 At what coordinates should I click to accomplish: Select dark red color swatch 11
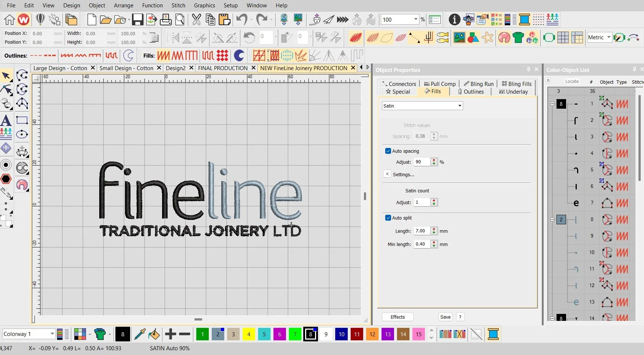(357, 334)
